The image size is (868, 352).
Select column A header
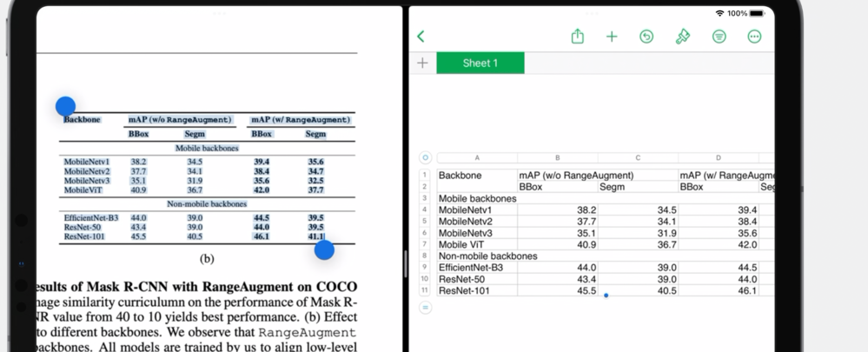pos(477,157)
